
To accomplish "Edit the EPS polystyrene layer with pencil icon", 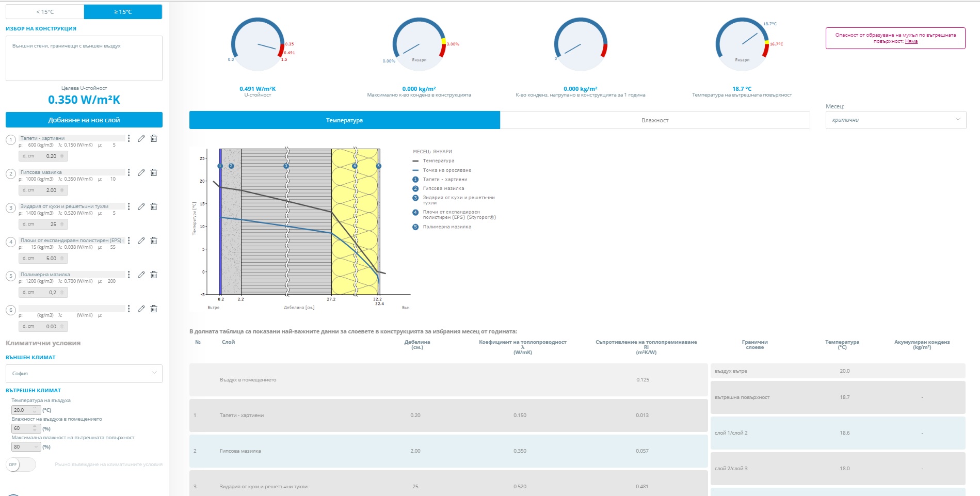I will point(141,241).
